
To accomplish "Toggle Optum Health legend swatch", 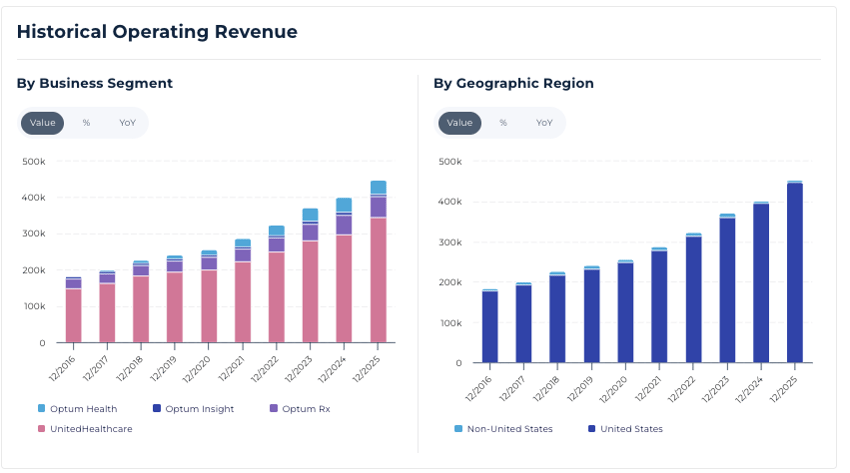I will pos(41,408).
